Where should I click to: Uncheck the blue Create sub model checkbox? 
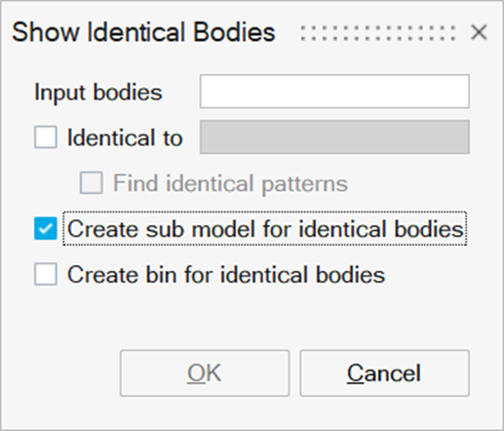coord(46,228)
